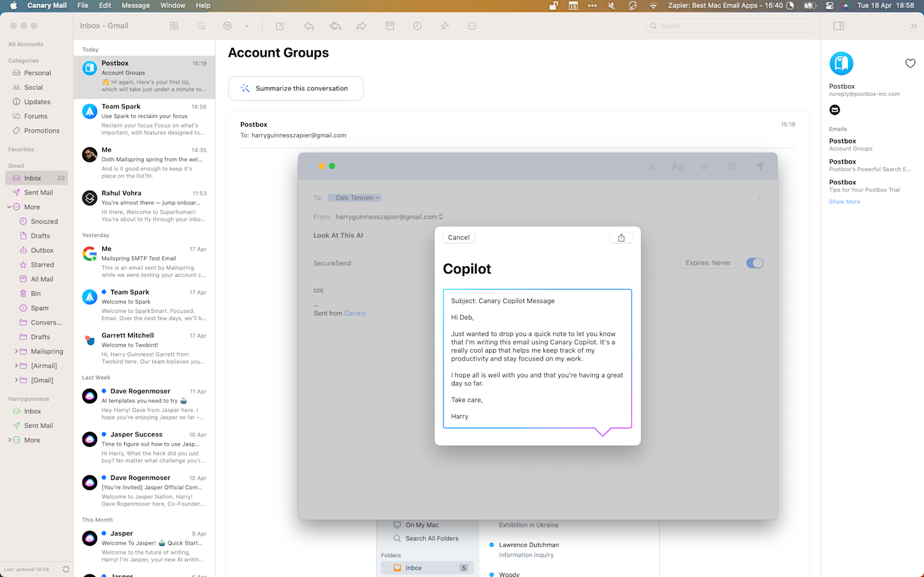Open the Edit menu
924x577 pixels.
click(x=105, y=5)
